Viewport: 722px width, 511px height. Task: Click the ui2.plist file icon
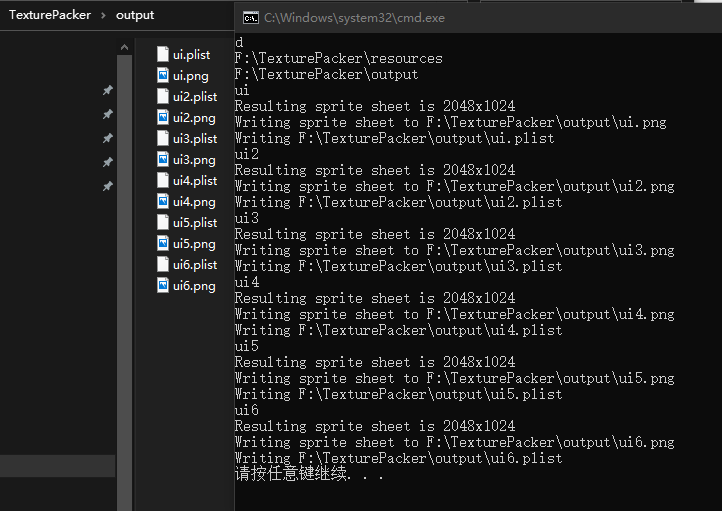[163, 96]
